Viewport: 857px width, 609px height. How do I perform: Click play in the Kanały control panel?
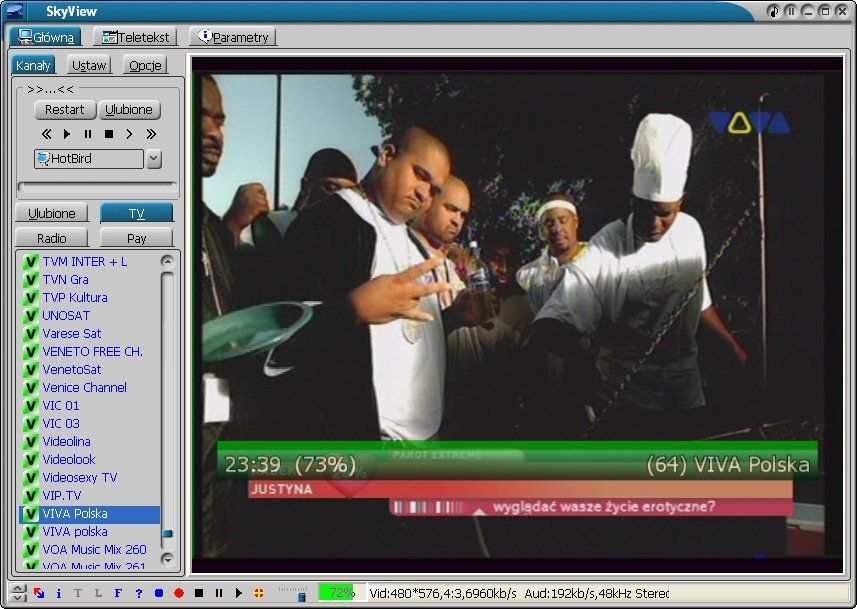point(67,134)
